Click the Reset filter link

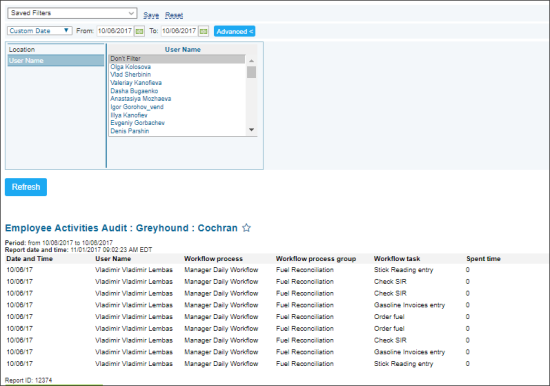[174, 15]
